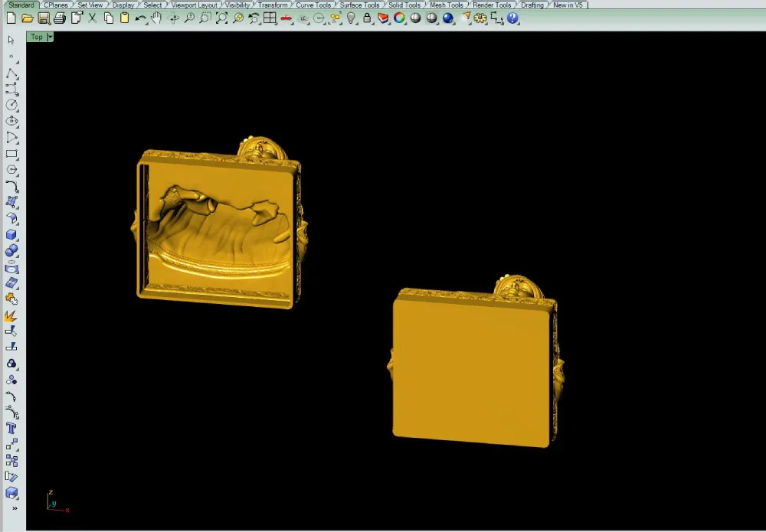The height and width of the screenshot is (532, 766).
Task: Select the Text object tool
Action: pos(11,429)
